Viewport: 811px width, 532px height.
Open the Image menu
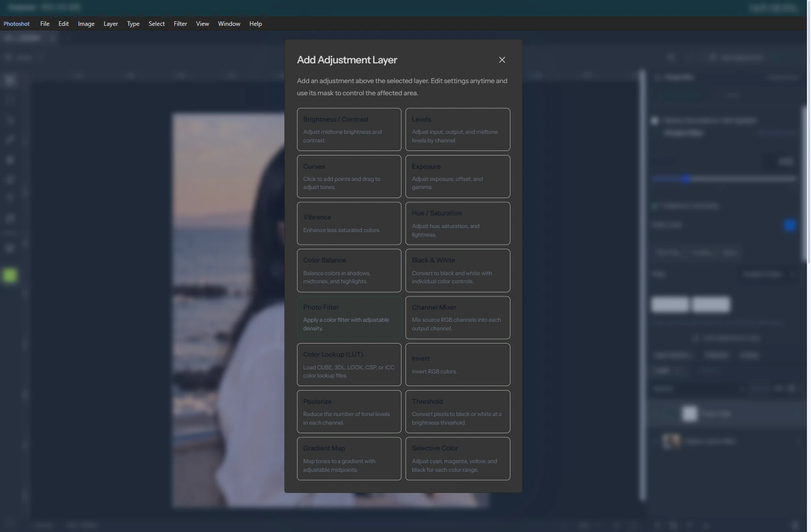click(86, 24)
